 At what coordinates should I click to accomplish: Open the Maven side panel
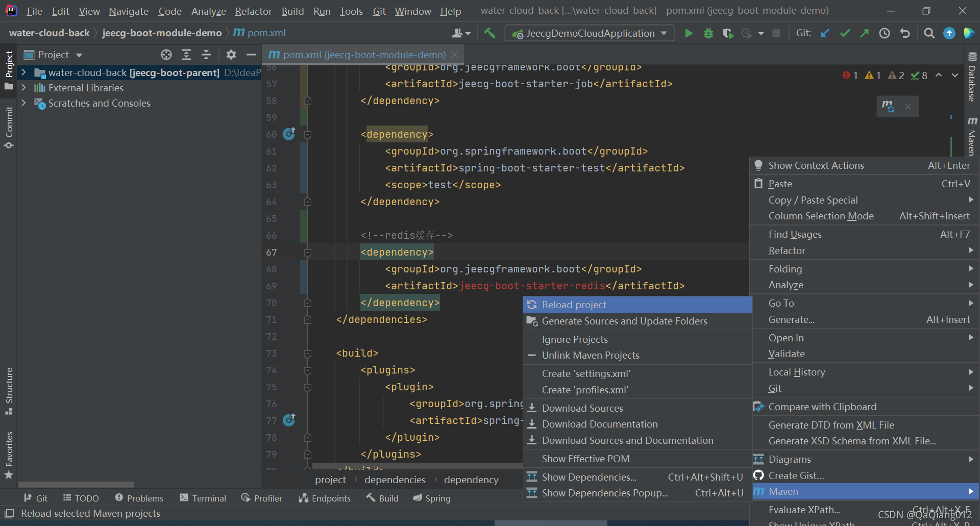[x=972, y=136]
